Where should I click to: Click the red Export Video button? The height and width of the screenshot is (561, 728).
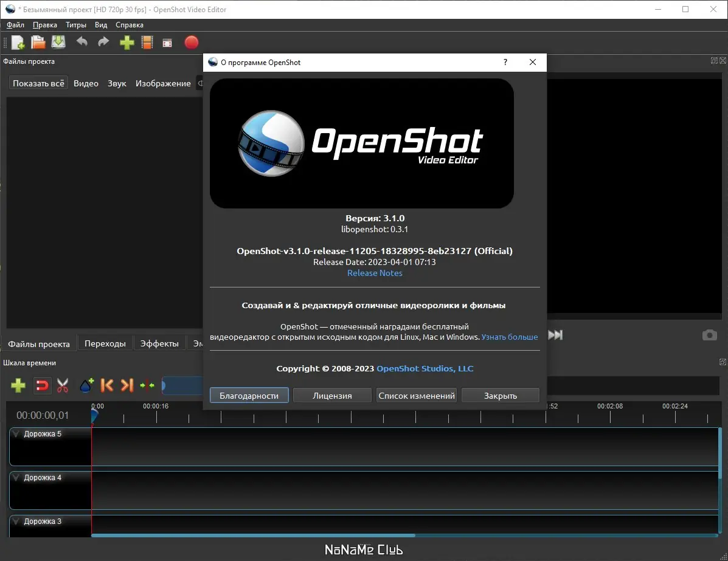click(x=192, y=42)
